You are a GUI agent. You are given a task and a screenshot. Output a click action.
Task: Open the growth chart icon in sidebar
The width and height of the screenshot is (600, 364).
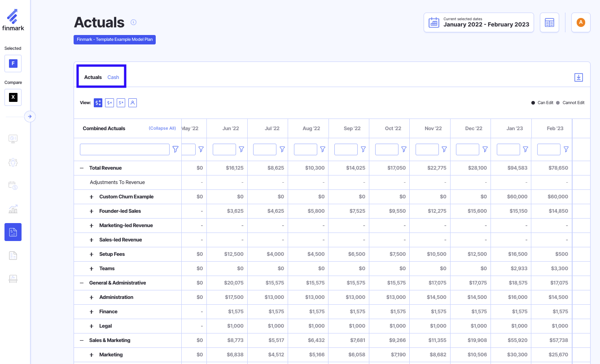point(13,209)
